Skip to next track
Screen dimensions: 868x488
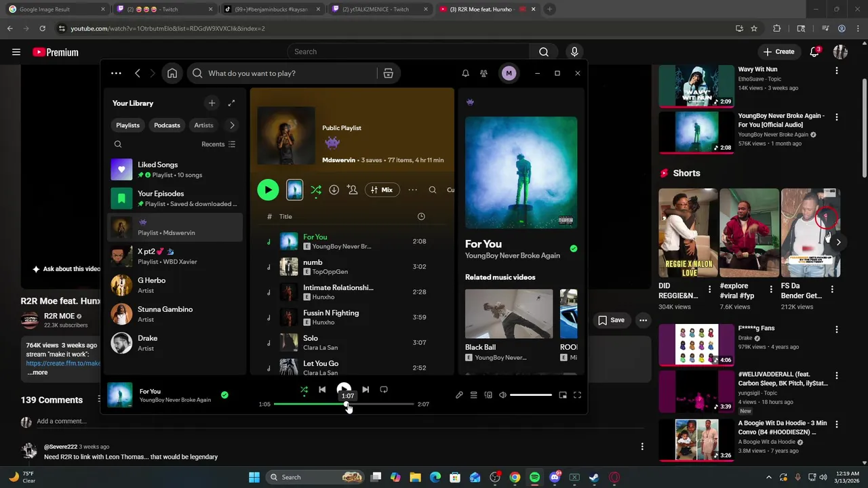coord(366,390)
